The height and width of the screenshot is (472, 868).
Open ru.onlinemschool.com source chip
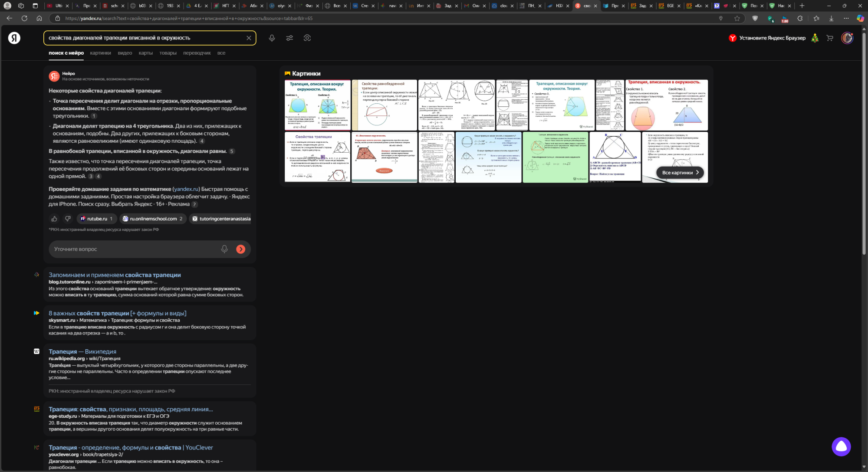[x=153, y=219]
